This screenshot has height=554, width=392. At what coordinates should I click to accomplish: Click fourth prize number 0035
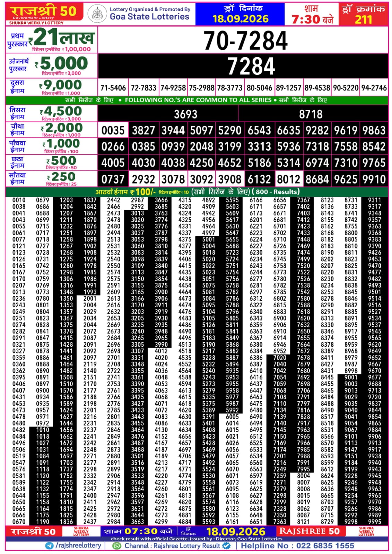(113, 131)
